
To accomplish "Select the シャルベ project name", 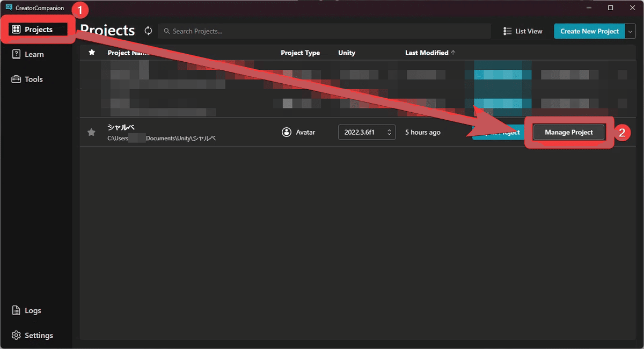I will (x=121, y=127).
